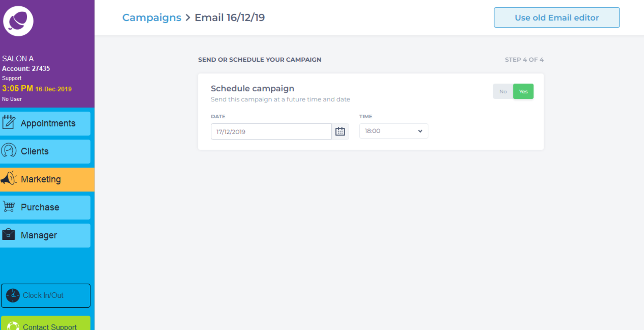The height and width of the screenshot is (330, 644).
Task: Click the Marketing megaphone icon
Action: point(9,178)
